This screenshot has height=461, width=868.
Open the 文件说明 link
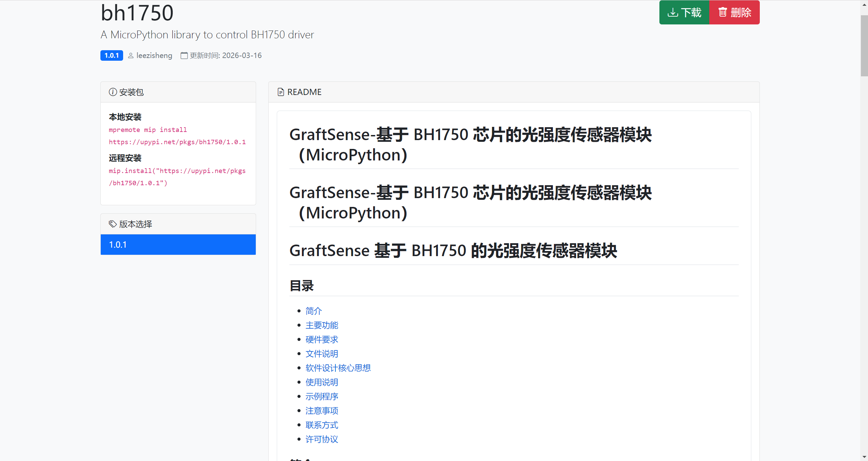tap(322, 353)
